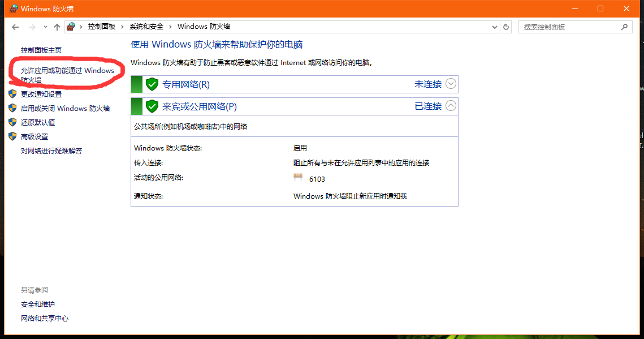Screen dimensions: 644x339
Task: Select 系统和安全 in the breadcrumb
Action: pyautogui.click(x=146, y=27)
